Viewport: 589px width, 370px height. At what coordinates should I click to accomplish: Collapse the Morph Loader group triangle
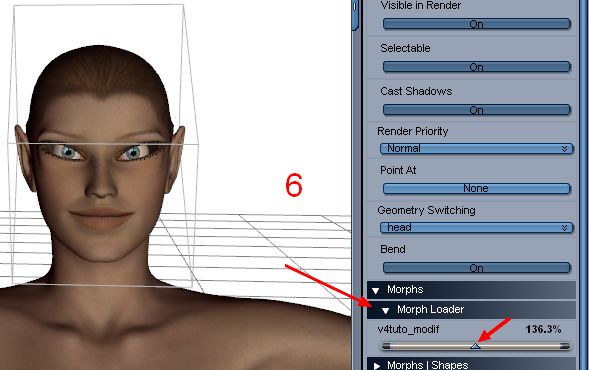385,310
